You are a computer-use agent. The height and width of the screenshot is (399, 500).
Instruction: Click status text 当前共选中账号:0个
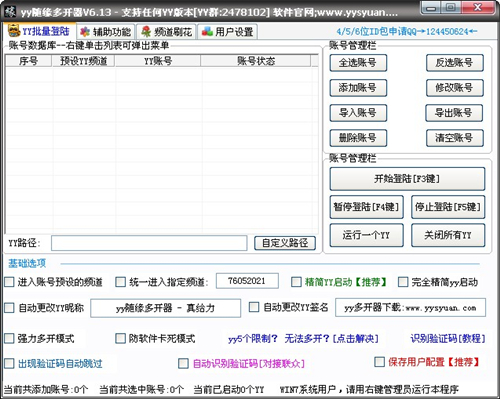tap(142, 389)
